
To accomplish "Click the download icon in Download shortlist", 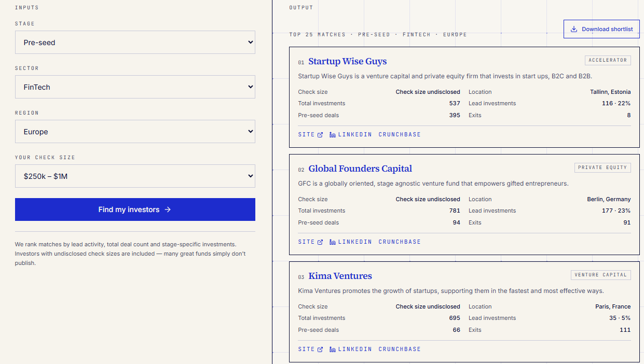I will click(x=574, y=29).
